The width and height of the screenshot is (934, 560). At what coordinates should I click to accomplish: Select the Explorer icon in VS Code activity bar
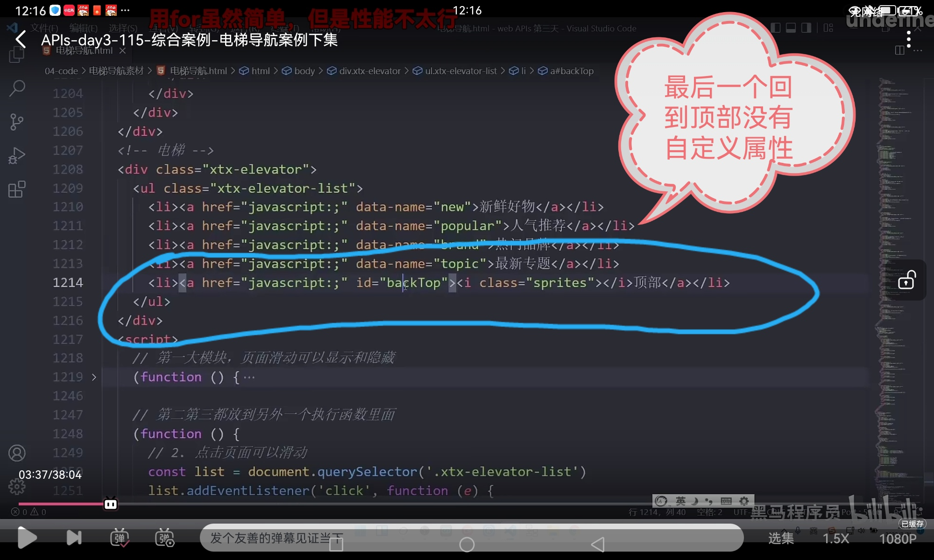tap(17, 54)
